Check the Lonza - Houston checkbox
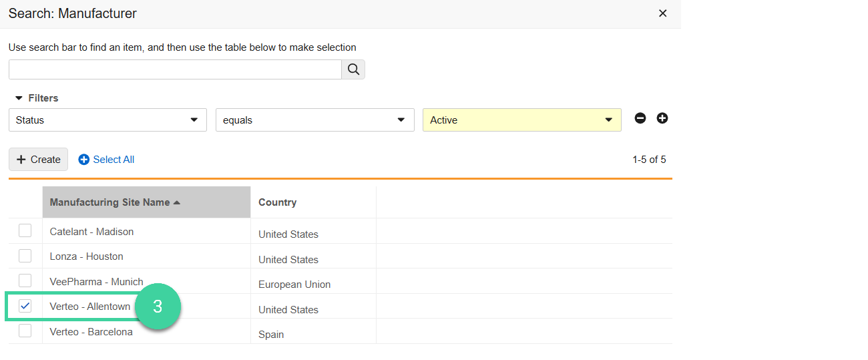 [25, 255]
